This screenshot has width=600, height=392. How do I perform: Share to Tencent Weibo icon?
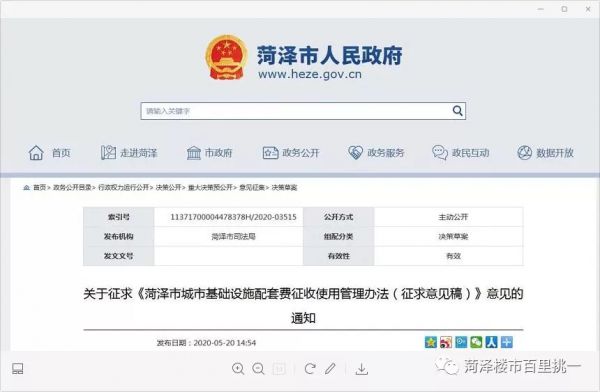click(x=461, y=342)
